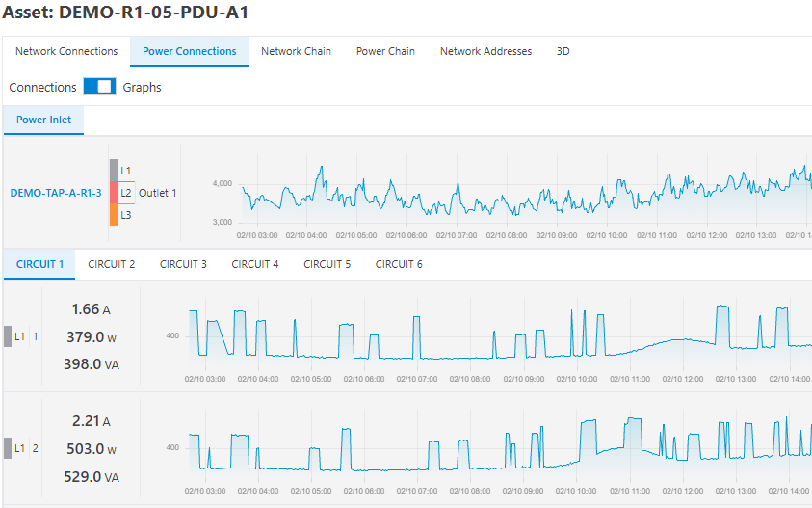
Task: Go to the Network Addresses tab
Action: tap(485, 51)
